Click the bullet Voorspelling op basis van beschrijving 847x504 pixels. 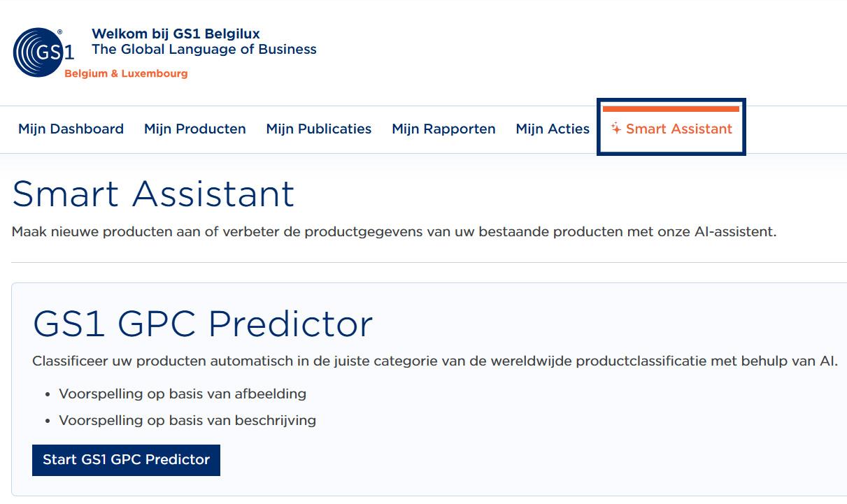pyautogui.click(x=188, y=420)
